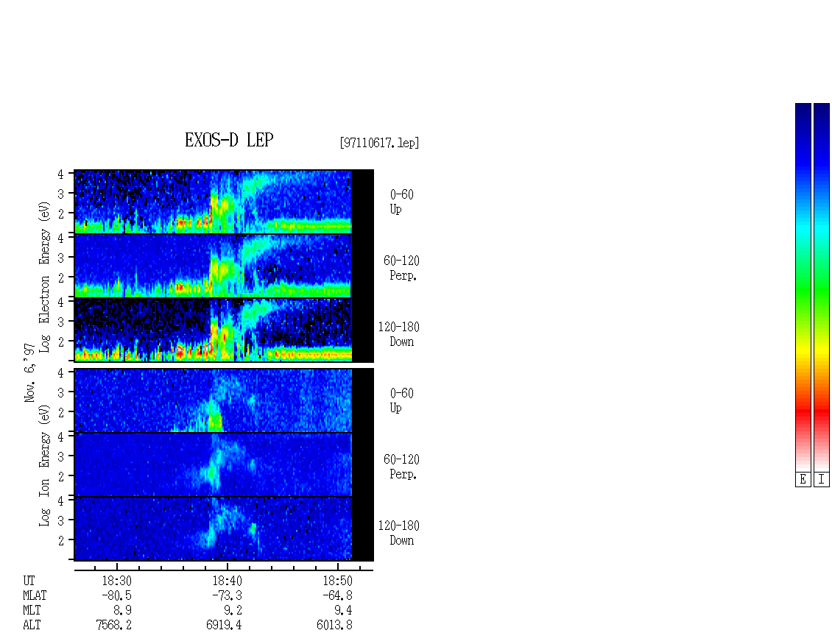832x644 pixels.
Task: Select the MLAT value -64.8
Action: click(337, 595)
